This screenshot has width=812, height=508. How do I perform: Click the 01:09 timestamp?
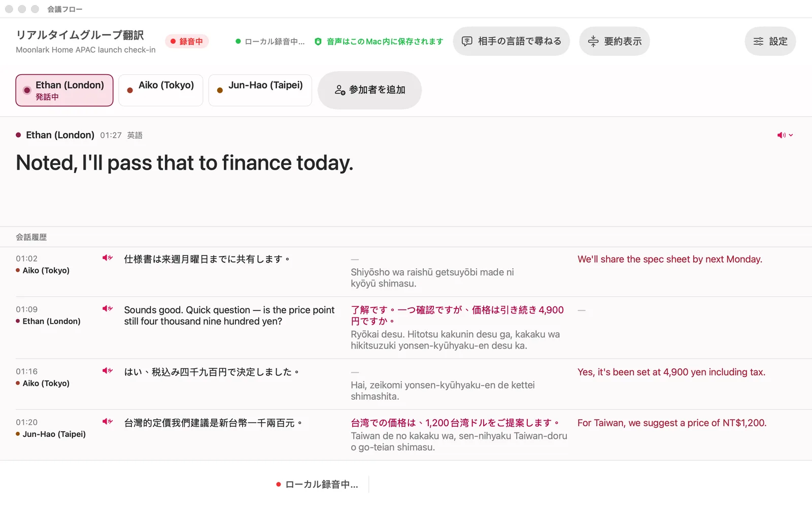point(26,309)
